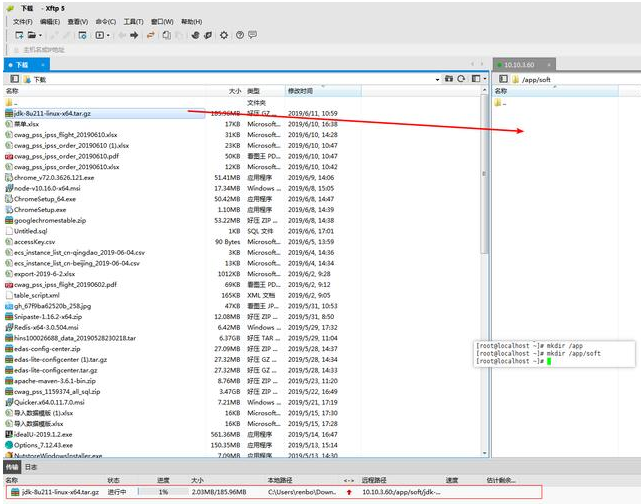Switch to the 日志 log tab

click(x=31, y=467)
